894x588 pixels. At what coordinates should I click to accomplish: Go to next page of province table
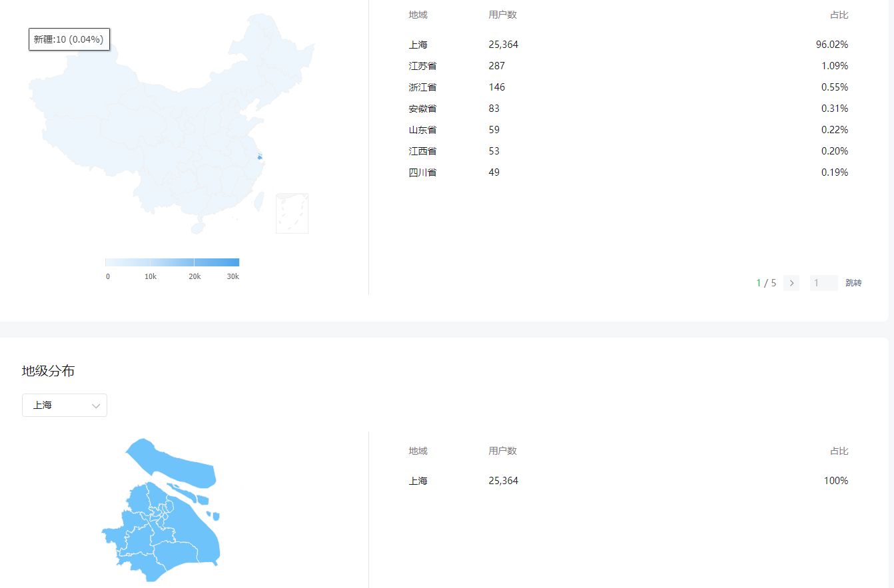tap(791, 283)
